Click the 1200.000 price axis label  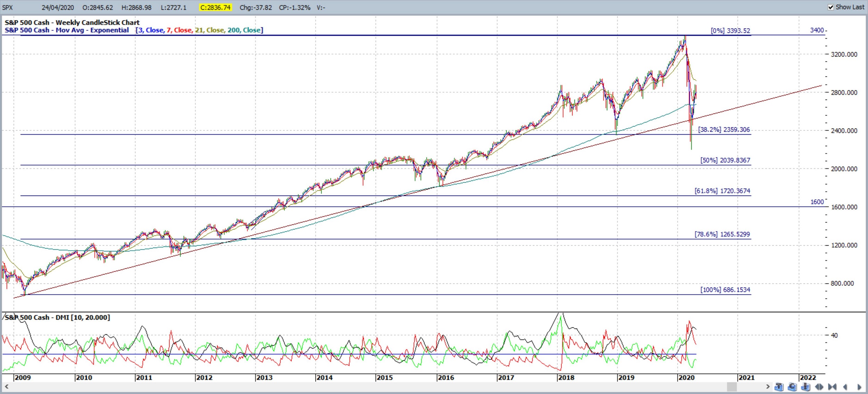844,245
